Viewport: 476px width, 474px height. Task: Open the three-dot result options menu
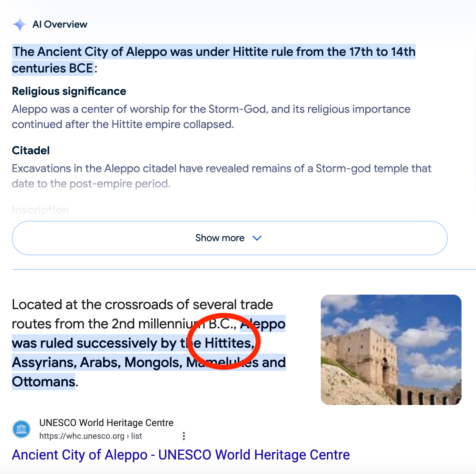pyautogui.click(x=184, y=436)
